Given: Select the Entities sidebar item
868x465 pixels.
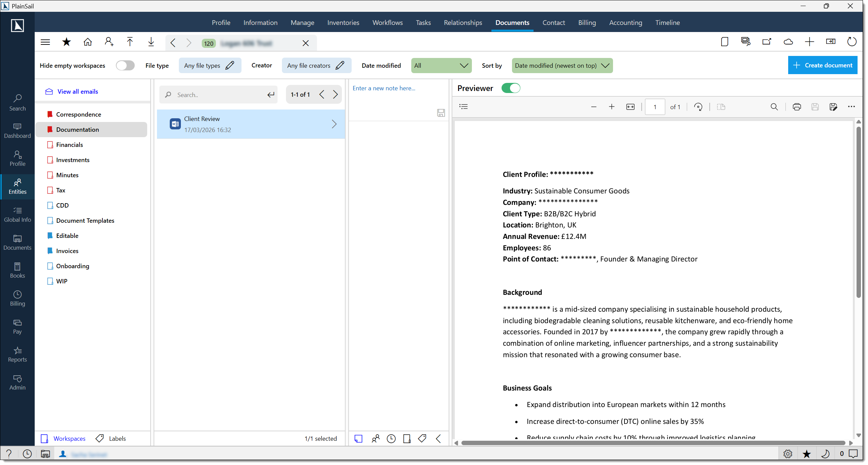Looking at the screenshot, I should point(17,186).
